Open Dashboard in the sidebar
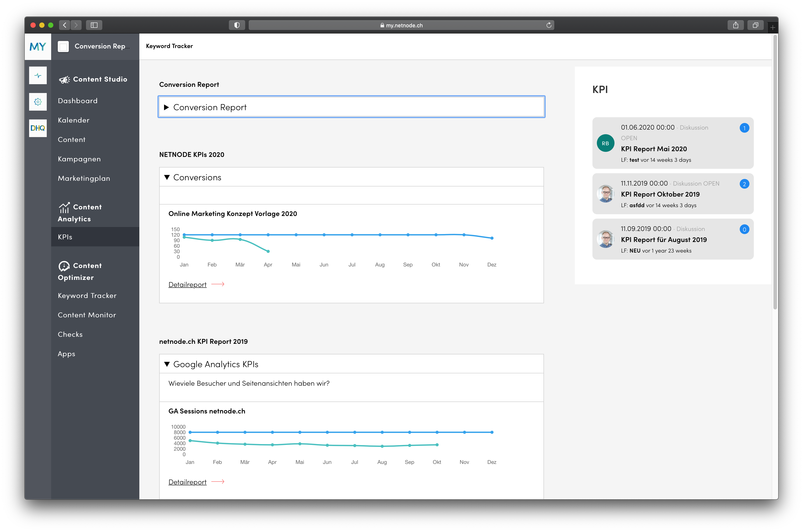This screenshot has height=532, width=803. (78, 101)
